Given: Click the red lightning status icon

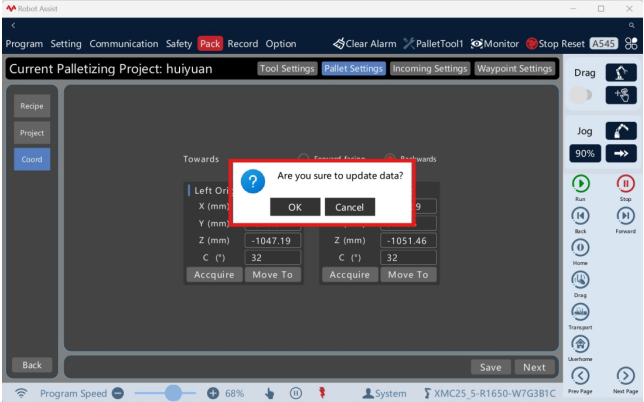Looking at the screenshot, I should pos(322,393).
